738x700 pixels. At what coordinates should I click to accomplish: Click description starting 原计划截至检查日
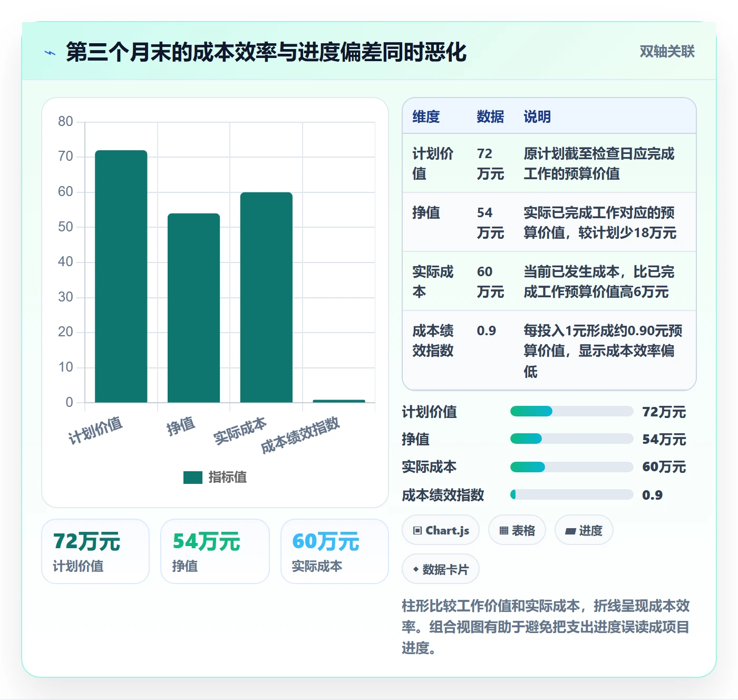599,163
